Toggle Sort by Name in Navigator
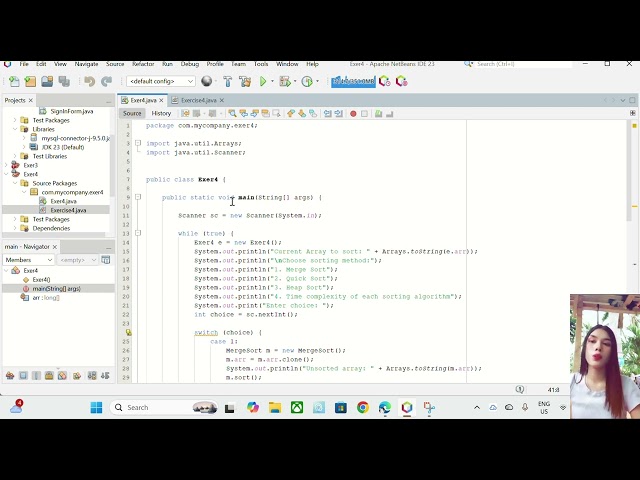The image size is (640, 480). point(92,376)
